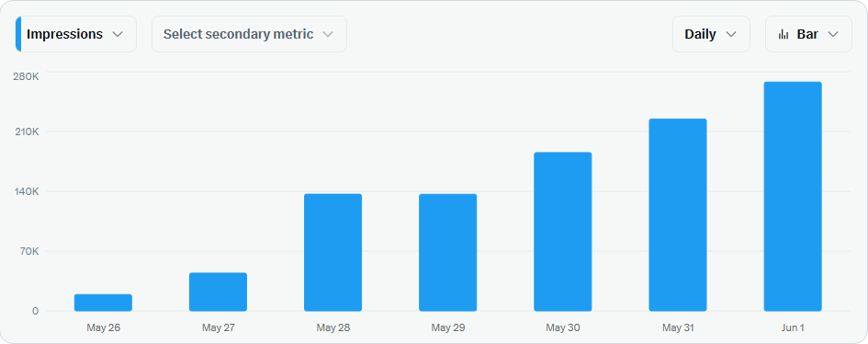
Task: Open the Bar chart type dropdown
Action: click(x=808, y=34)
